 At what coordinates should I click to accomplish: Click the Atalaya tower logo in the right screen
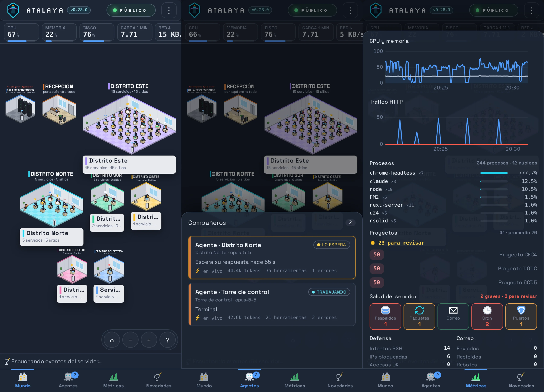(376, 10)
